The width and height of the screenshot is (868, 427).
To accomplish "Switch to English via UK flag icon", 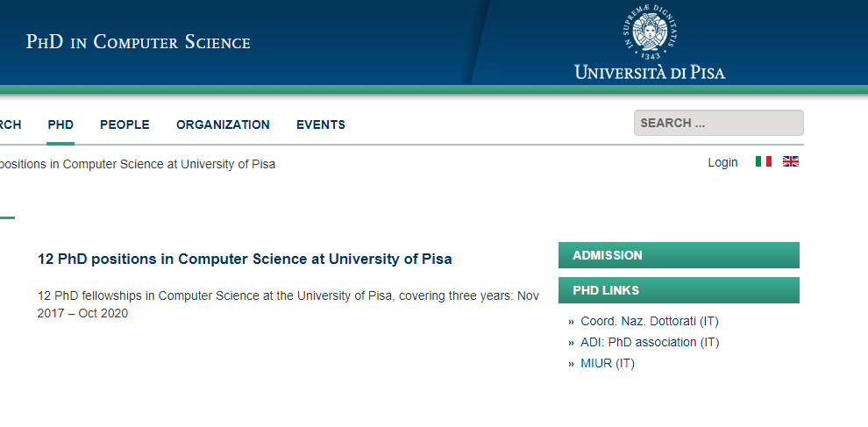I will pos(791,161).
